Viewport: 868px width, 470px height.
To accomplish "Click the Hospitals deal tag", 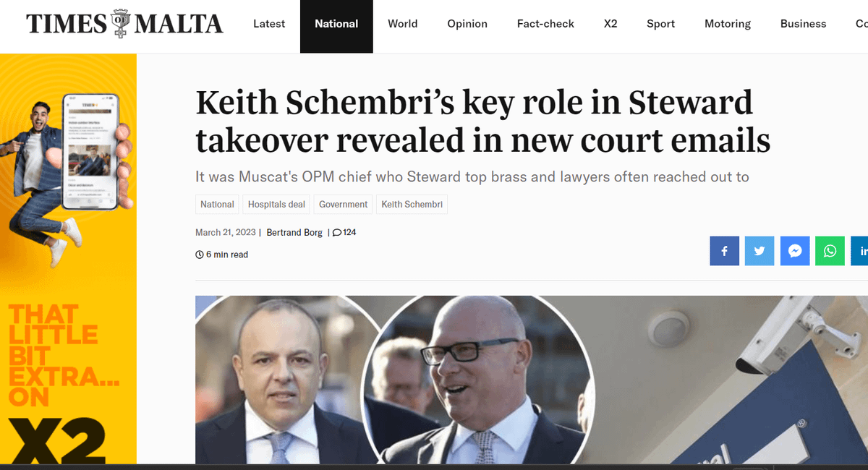I will point(276,205).
